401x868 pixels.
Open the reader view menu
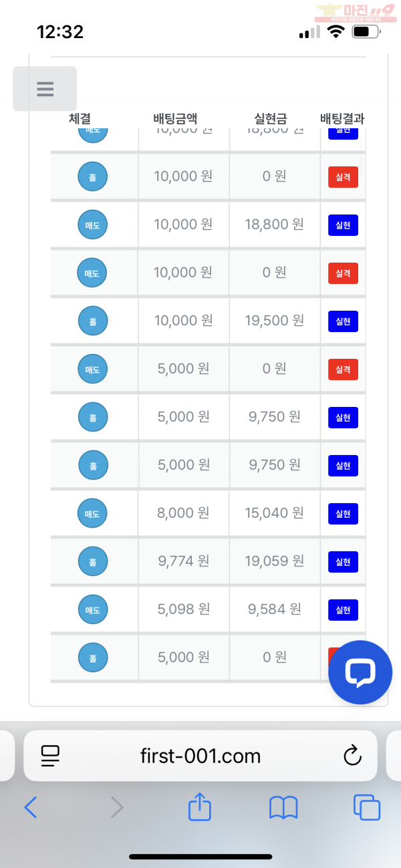[49, 756]
